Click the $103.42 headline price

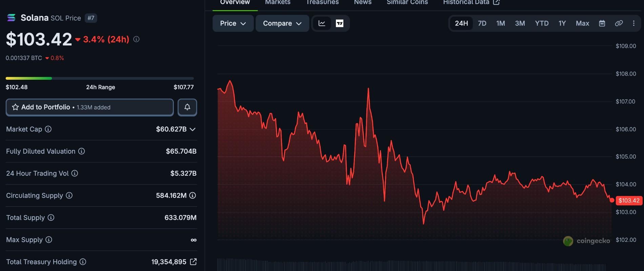(x=39, y=39)
